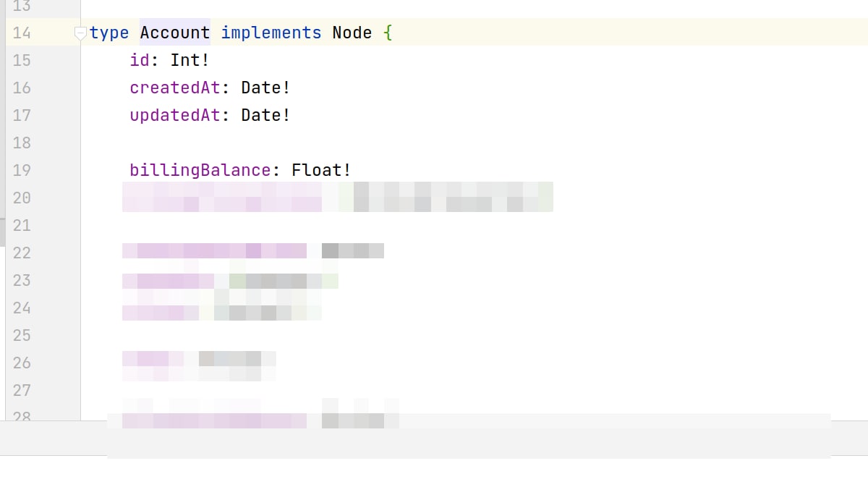Click gutter line number 26
868x495 pixels.
click(x=22, y=363)
